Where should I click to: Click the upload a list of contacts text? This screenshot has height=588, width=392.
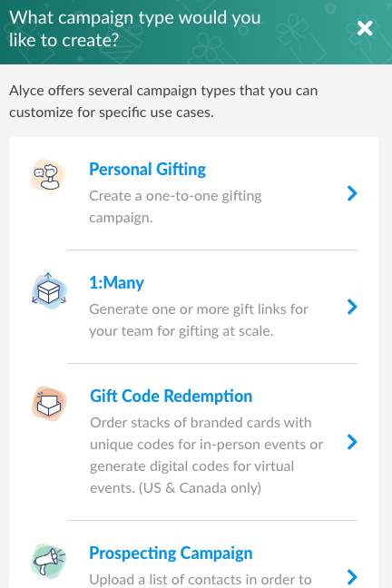tap(201, 579)
